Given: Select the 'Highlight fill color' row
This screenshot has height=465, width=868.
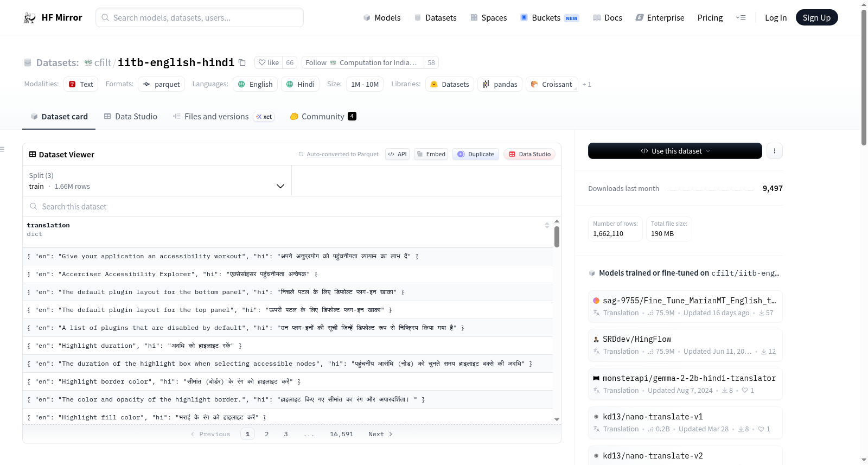Looking at the screenshot, I should click(288, 417).
